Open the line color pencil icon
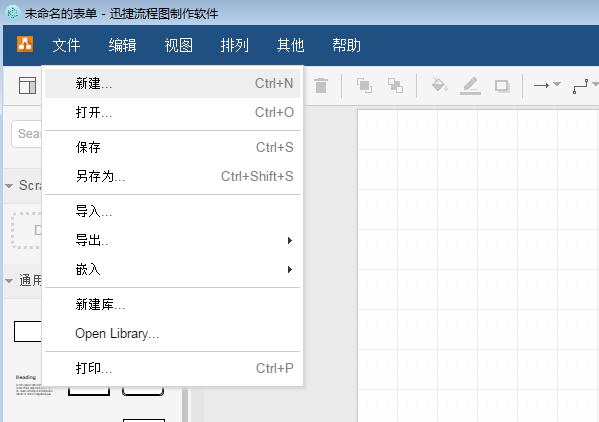This screenshot has width=599, height=422. tap(470, 86)
